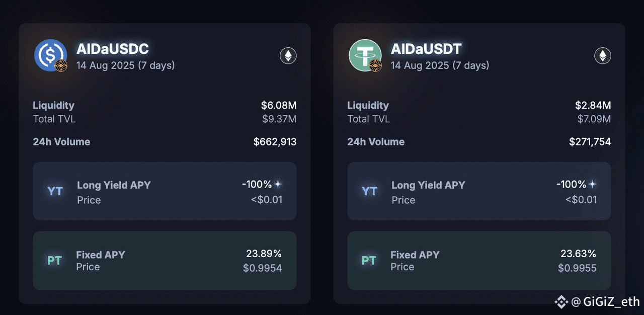Viewport: 644px width, 315px height.
Task: Select Long Yield APY panel for AIDaUSDC
Action: point(165,191)
